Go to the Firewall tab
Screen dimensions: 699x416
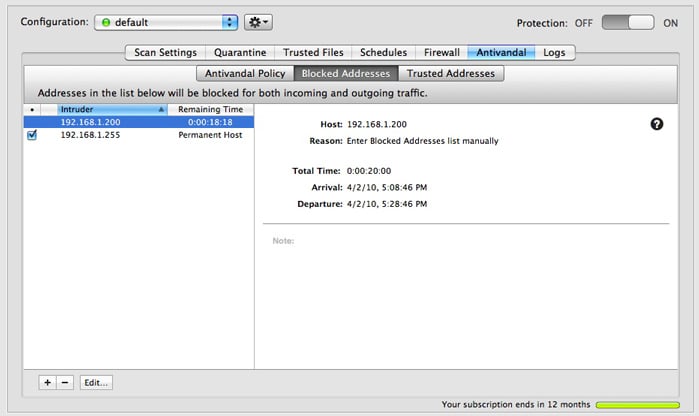coord(441,53)
